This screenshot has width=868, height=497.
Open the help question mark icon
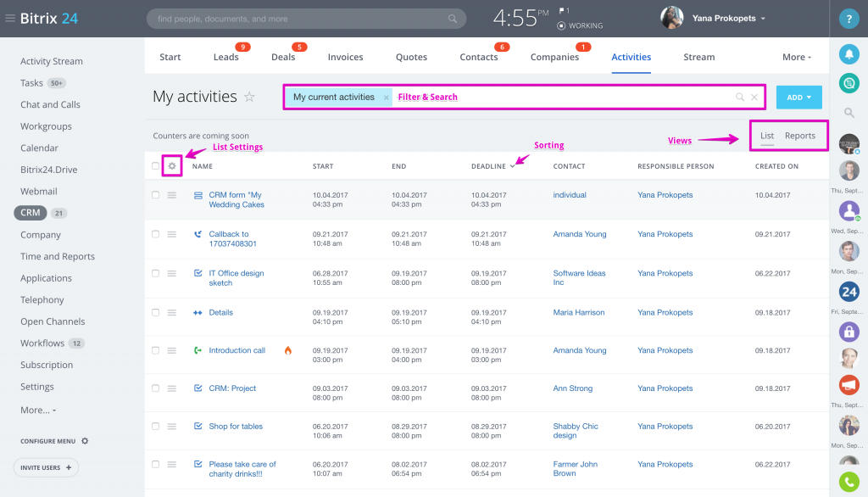849,19
